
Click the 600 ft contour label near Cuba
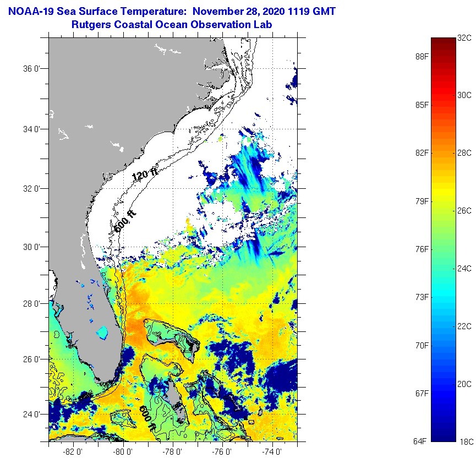[x=148, y=418]
